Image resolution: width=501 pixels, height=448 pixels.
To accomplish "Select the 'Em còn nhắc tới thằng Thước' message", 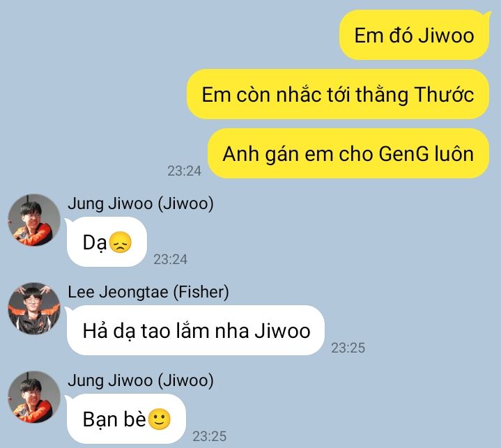I will point(338,94).
